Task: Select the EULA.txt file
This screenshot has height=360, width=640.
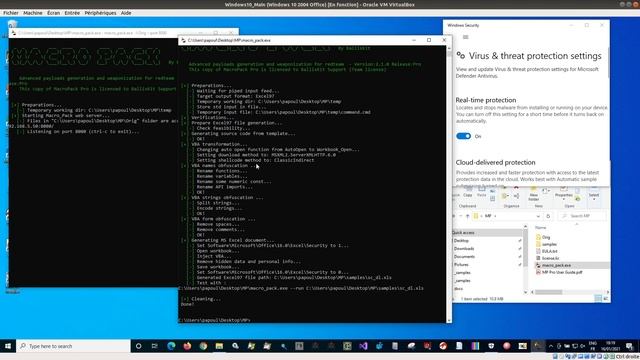Action: pos(549,251)
